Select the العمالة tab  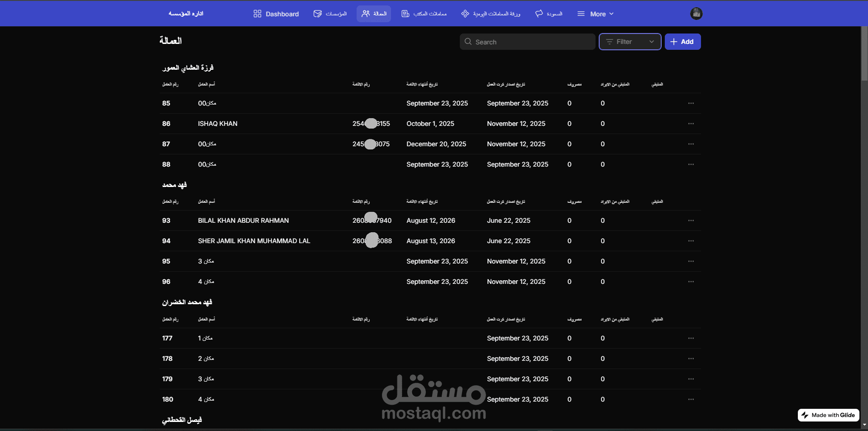click(374, 14)
